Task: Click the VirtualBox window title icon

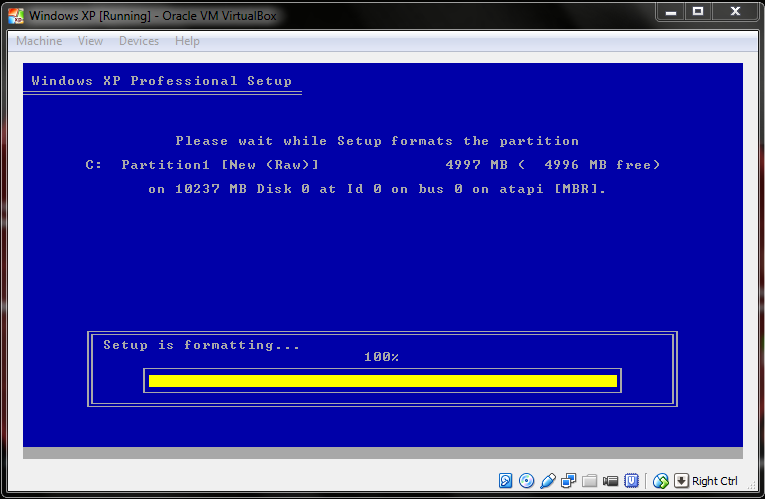Action: (16, 16)
